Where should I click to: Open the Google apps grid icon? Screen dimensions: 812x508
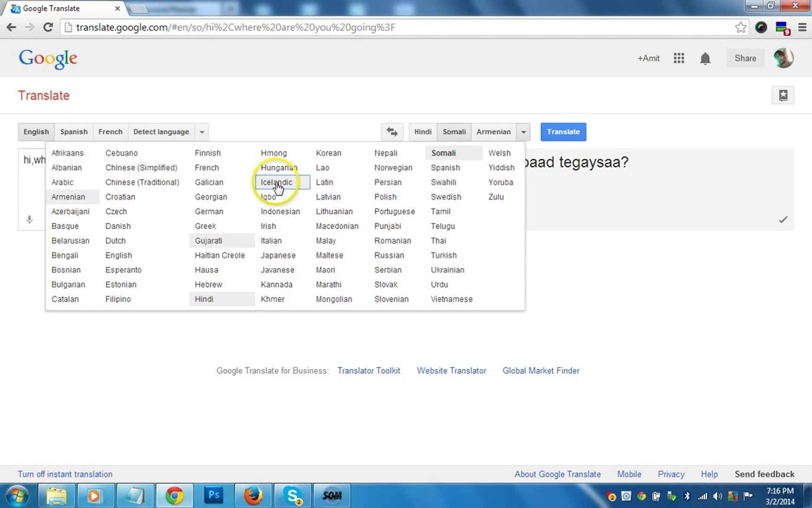pyautogui.click(x=679, y=58)
